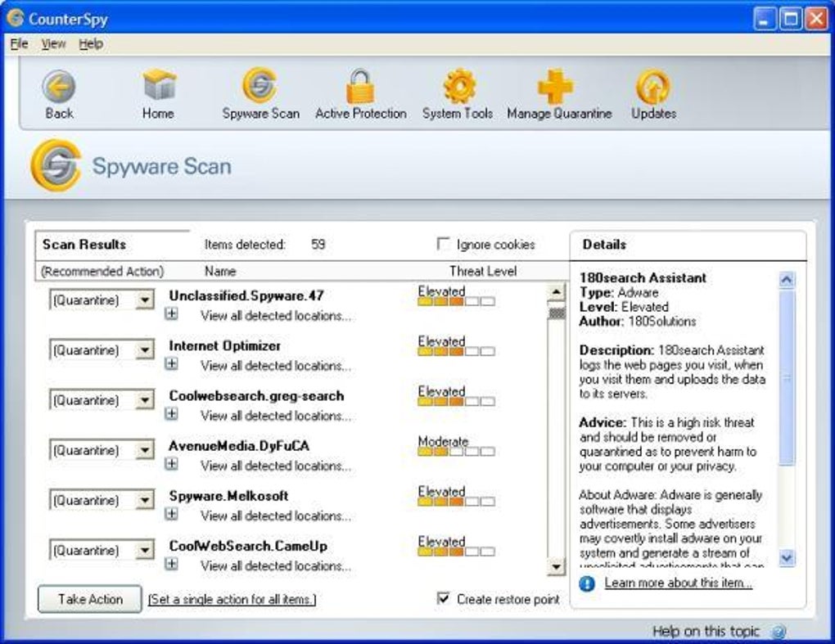Click the Take Action button
Screen dimensions: 835x644
pos(90,599)
